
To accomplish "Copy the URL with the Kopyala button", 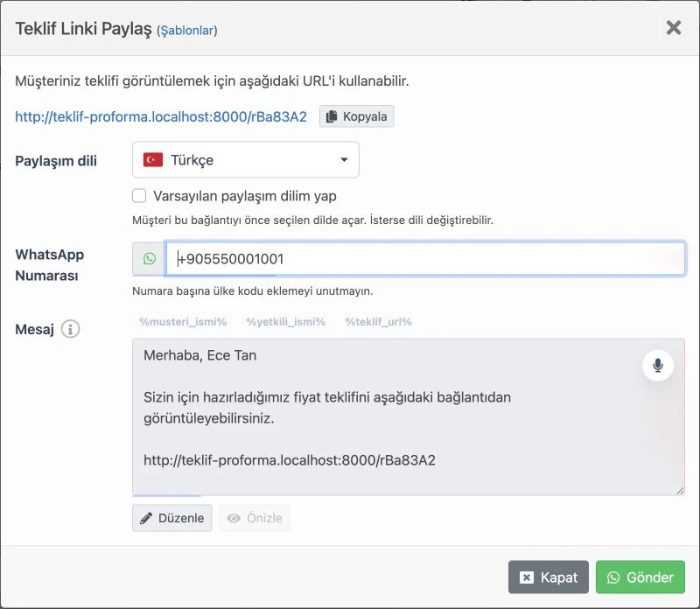I will click(357, 116).
